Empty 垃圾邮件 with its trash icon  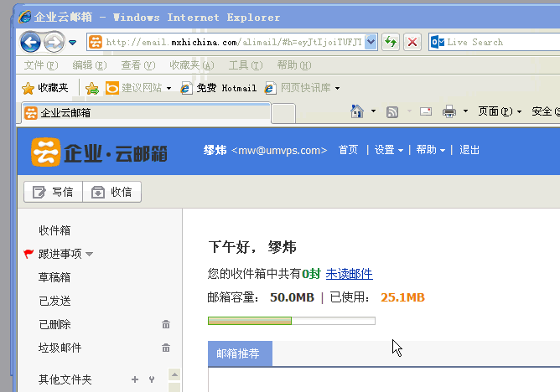click(166, 348)
